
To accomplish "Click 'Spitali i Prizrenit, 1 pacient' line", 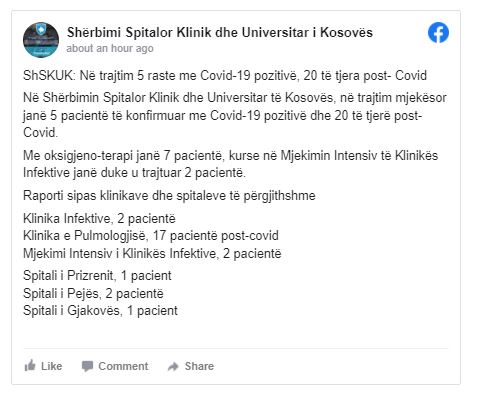I will [x=97, y=276].
